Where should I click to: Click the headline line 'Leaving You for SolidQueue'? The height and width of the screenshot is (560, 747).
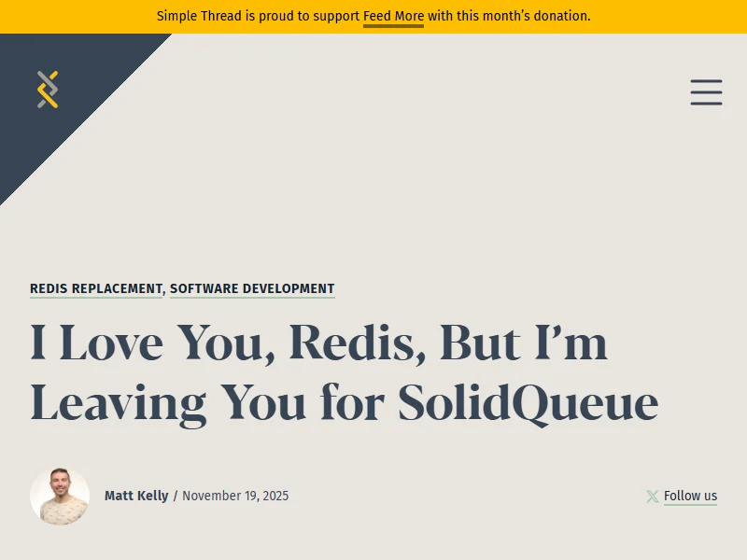pos(344,403)
